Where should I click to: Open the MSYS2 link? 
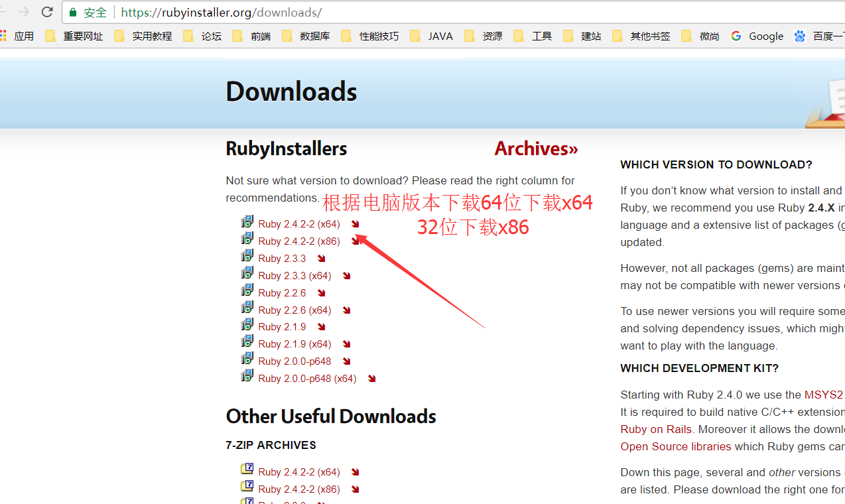point(824,395)
